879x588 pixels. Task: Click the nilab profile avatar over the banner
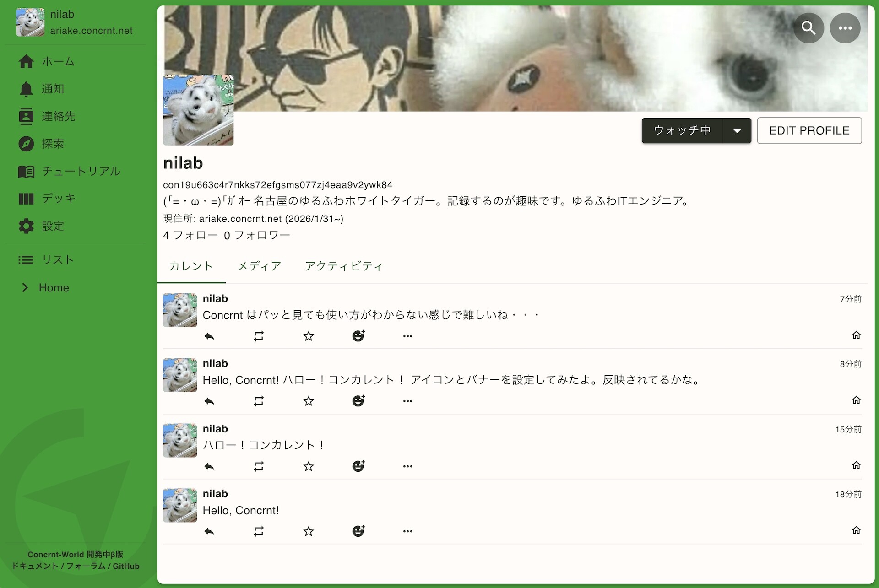pyautogui.click(x=198, y=110)
